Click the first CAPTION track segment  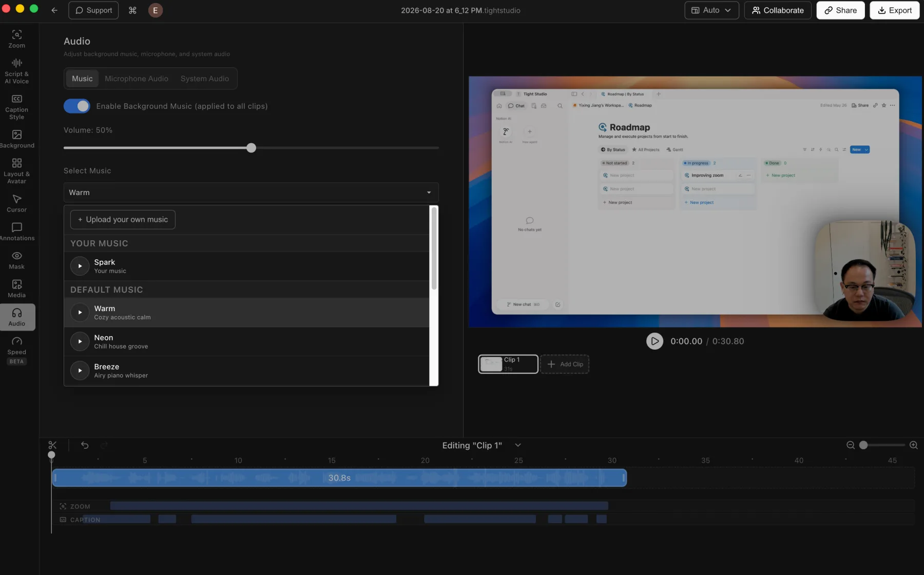click(117, 519)
